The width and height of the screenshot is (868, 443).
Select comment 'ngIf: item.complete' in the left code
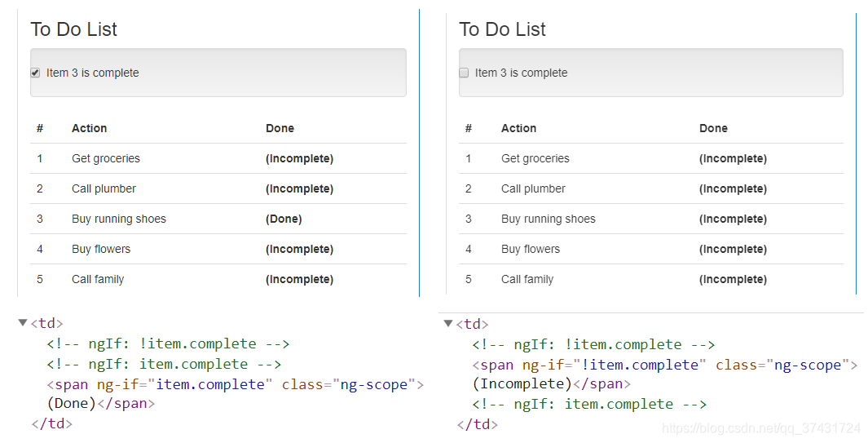(164, 364)
